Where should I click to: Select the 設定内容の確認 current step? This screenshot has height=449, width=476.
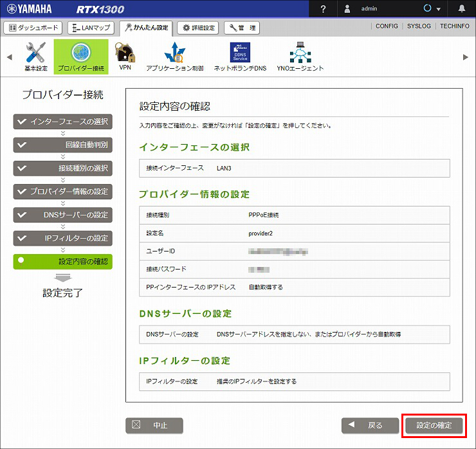[x=63, y=262]
